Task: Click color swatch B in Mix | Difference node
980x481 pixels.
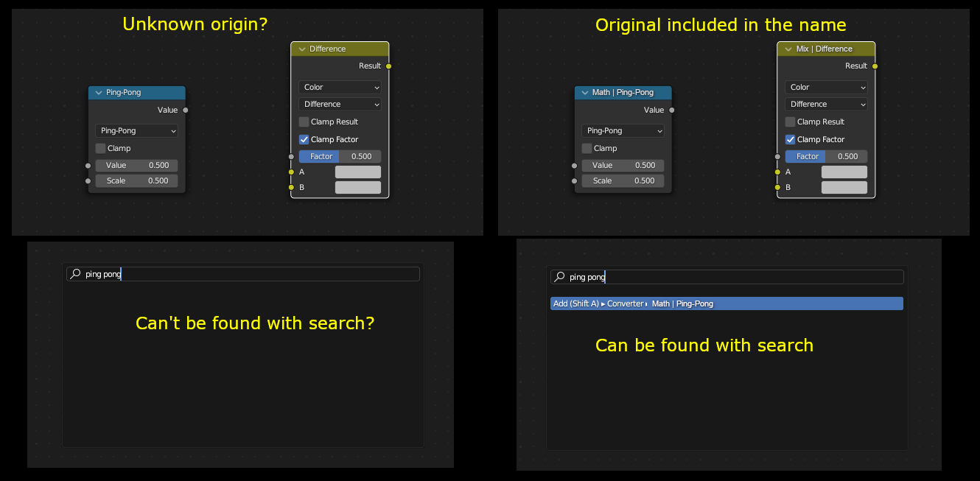Action: coord(844,187)
